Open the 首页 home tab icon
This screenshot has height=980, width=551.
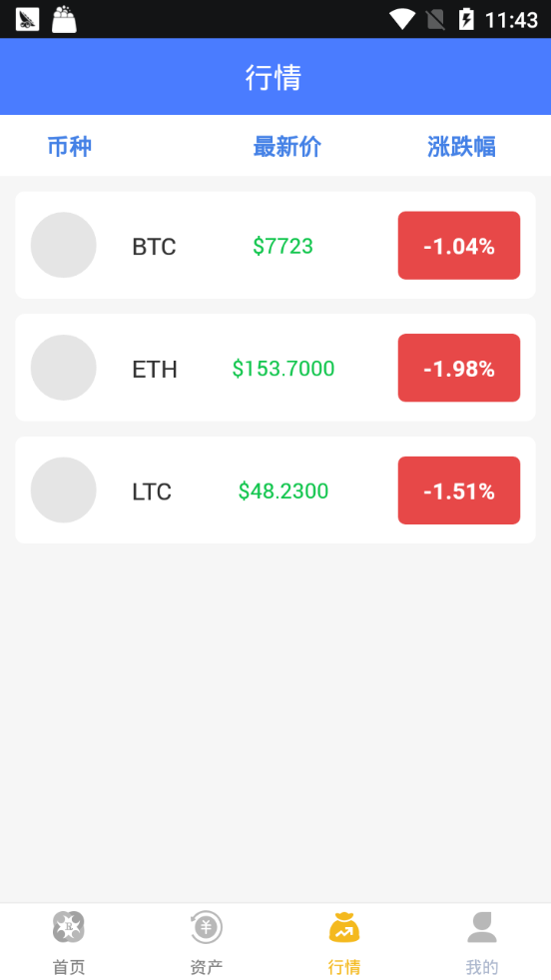(x=68, y=927)
